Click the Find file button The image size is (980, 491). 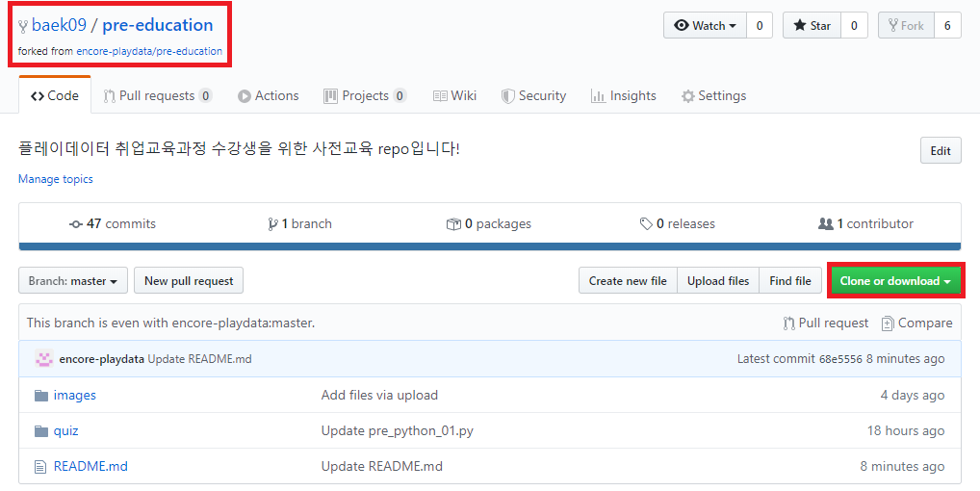click(790, 281)
